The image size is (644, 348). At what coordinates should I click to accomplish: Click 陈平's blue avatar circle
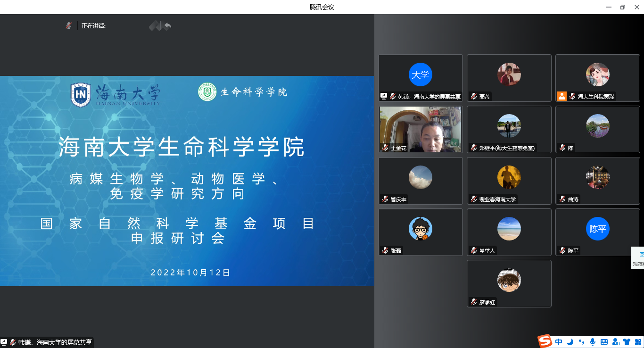tap(597, 229)
